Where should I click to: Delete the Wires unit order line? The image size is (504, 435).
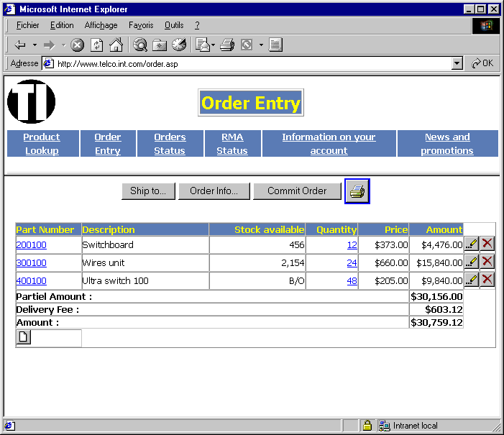(x=487, y=262)
